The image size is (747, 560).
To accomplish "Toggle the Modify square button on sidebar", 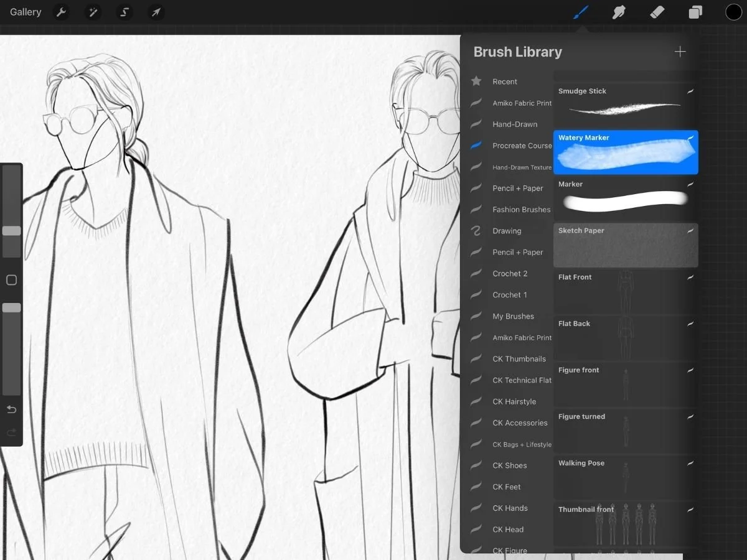I will click(11, 280).
